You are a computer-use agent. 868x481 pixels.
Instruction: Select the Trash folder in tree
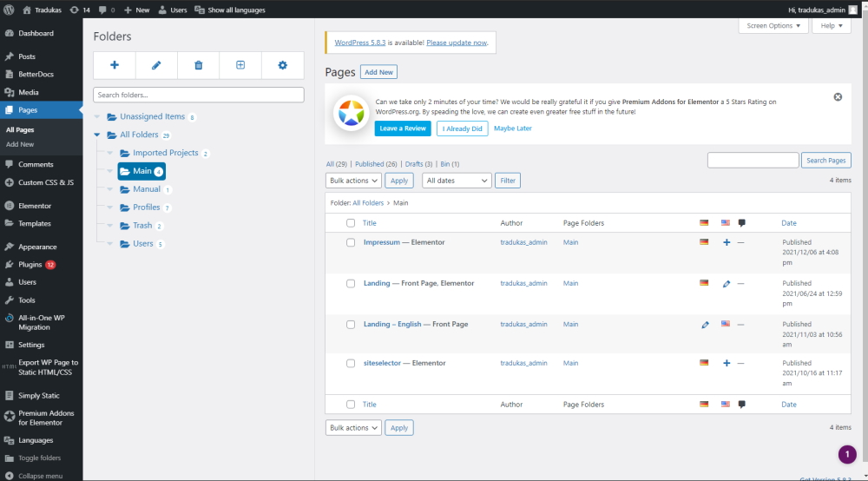pos(142,226)
